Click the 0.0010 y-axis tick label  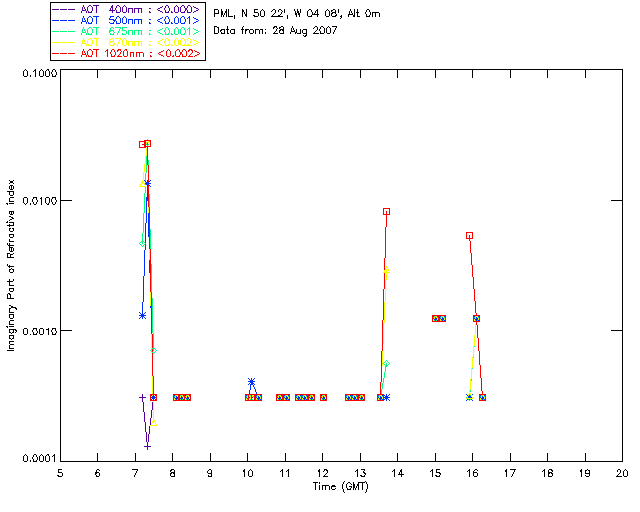[x=39, y=331]
